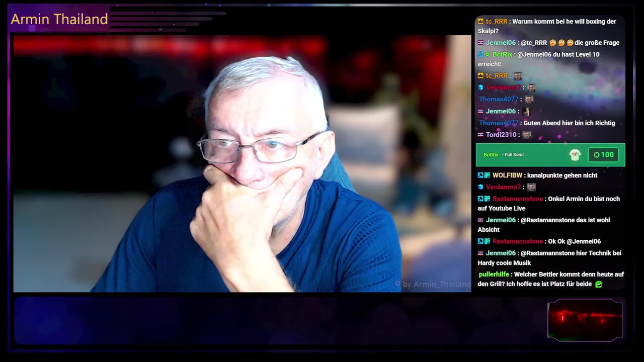Click the face emote in tc_RRR's emote-only message

coord(517,76)
